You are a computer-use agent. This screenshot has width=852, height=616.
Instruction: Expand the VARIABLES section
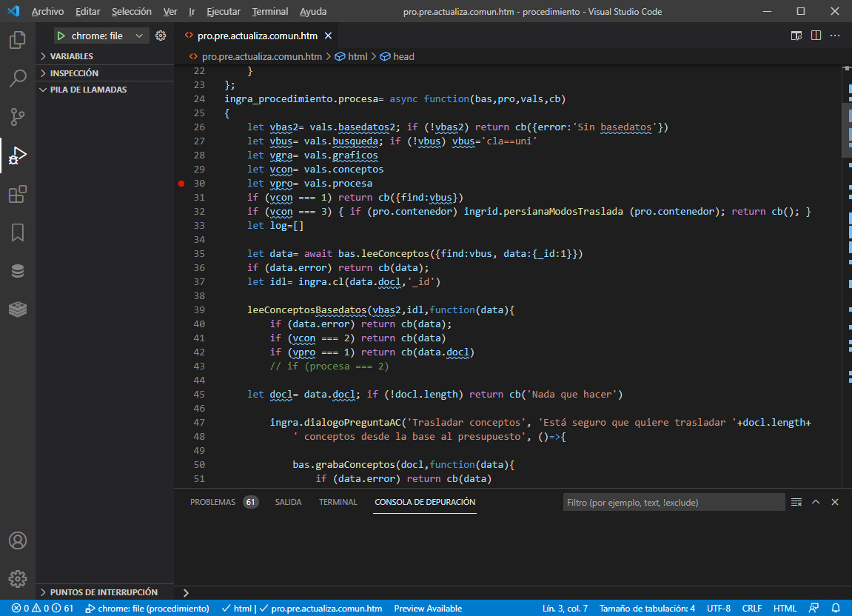pos(71,56)
